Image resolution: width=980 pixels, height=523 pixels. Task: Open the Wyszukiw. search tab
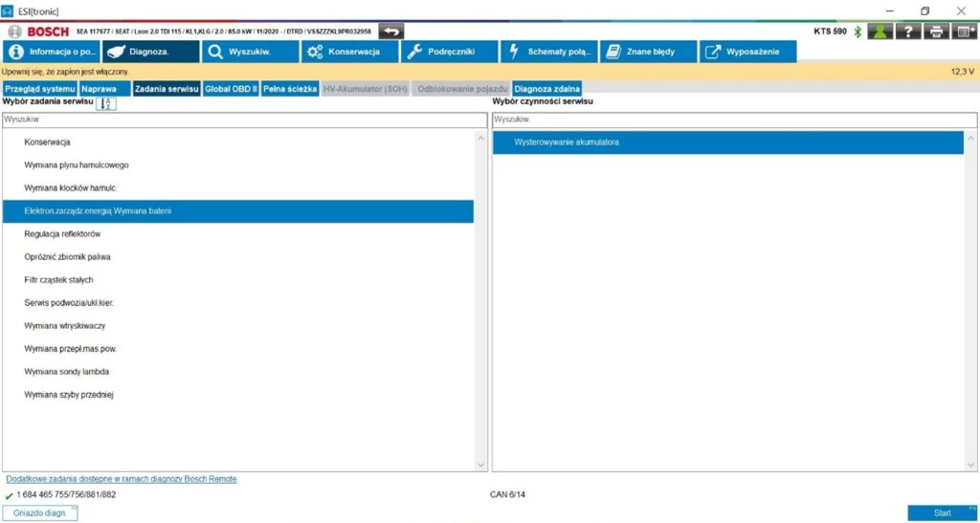click(249, 52)
